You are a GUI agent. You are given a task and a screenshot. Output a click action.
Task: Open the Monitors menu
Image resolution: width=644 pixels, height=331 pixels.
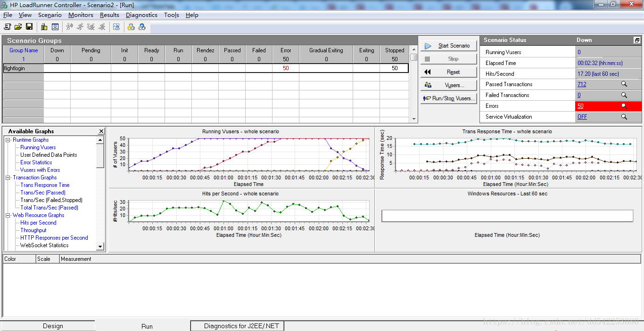click(x=81, y=15)
